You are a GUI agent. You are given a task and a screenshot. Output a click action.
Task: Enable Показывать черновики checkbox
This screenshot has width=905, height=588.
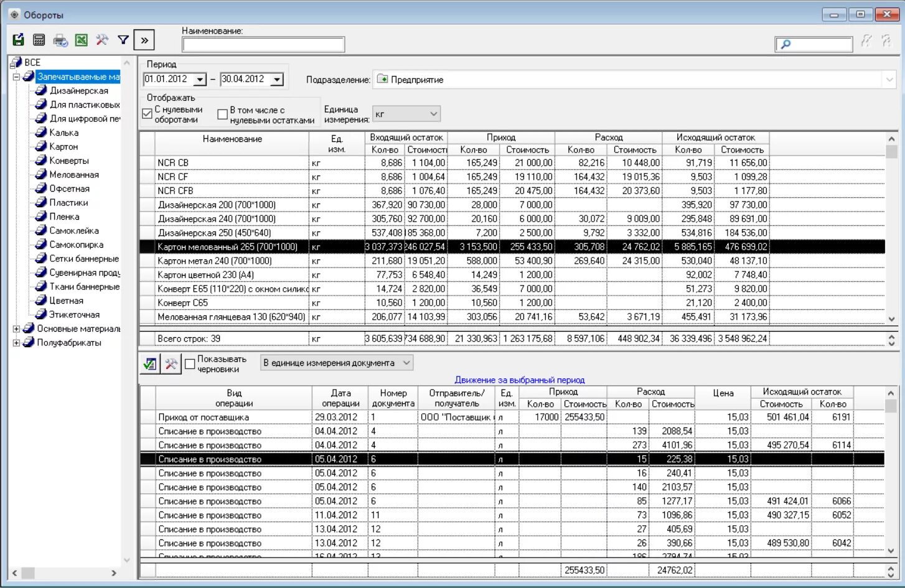point(190,364)
